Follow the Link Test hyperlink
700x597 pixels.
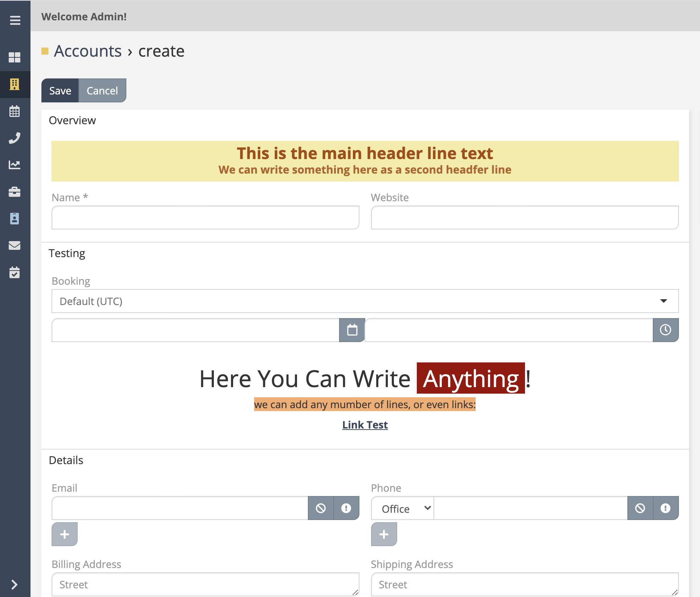(x=365, y=425)
